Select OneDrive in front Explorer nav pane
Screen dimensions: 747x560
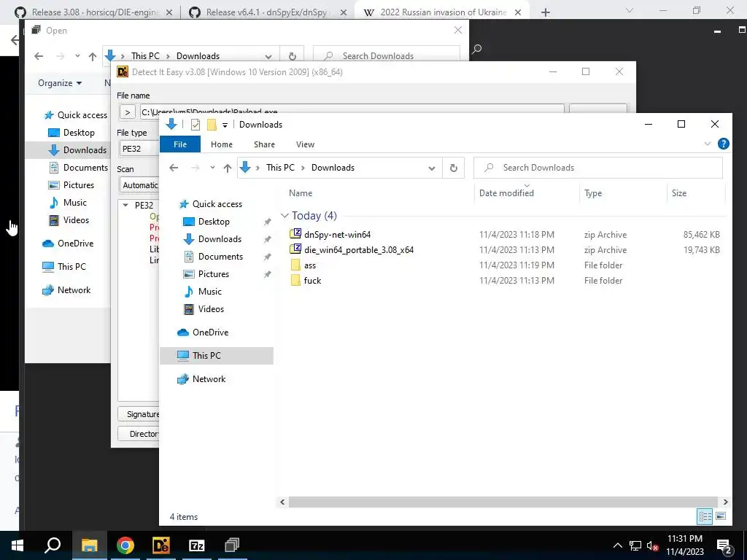tap(210, 332)
